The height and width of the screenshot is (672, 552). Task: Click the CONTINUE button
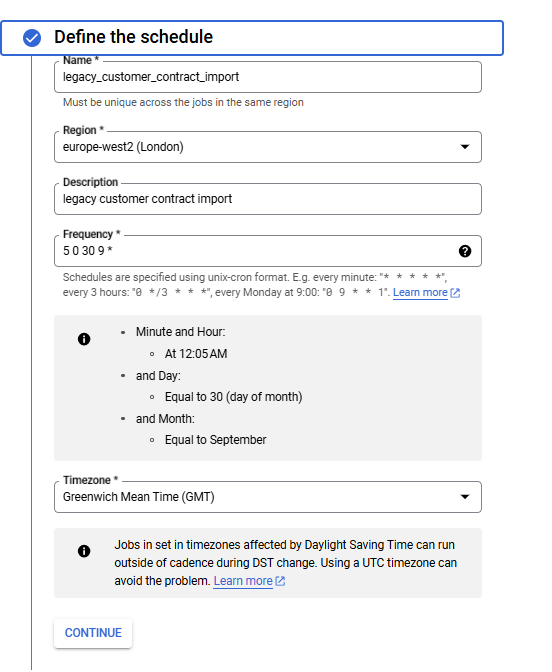93,633
